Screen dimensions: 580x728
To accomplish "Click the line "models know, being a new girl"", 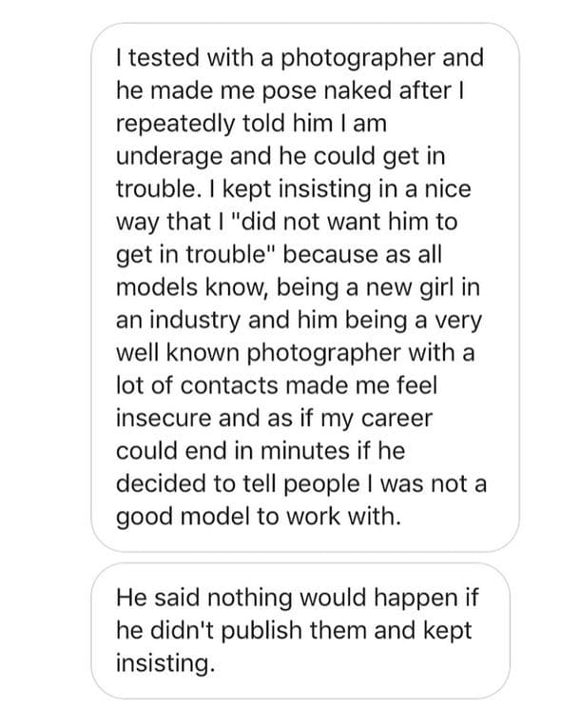I will point(295,287).
